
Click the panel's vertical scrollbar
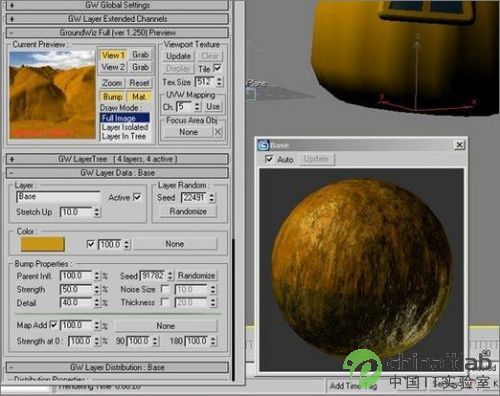pyautogui.click(x=233, y=310)
